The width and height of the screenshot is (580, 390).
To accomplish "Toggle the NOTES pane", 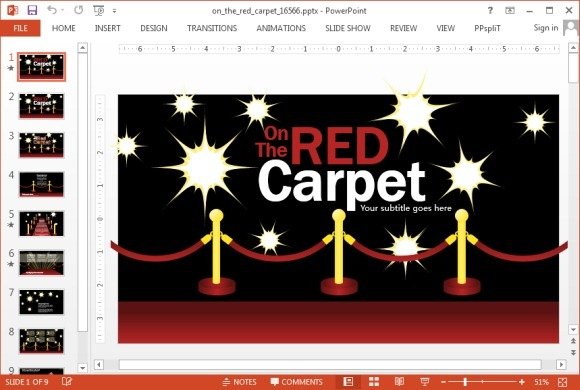I will tap(239, 382).
